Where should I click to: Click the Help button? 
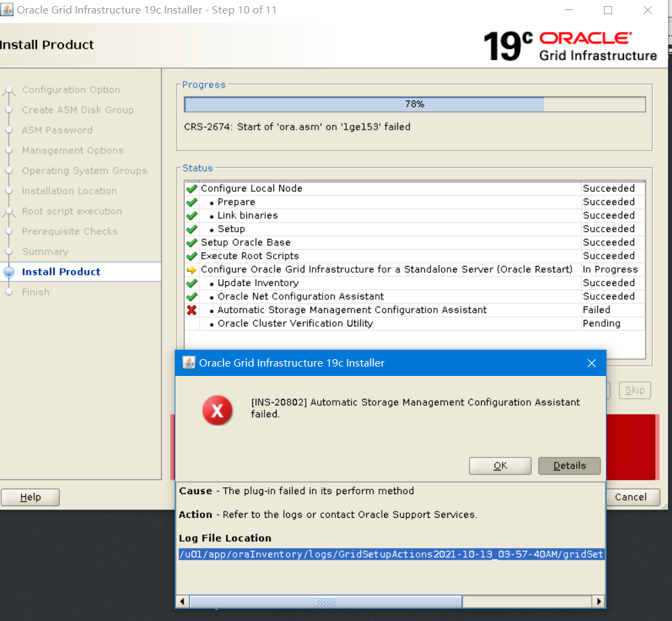tap(30, 497)
